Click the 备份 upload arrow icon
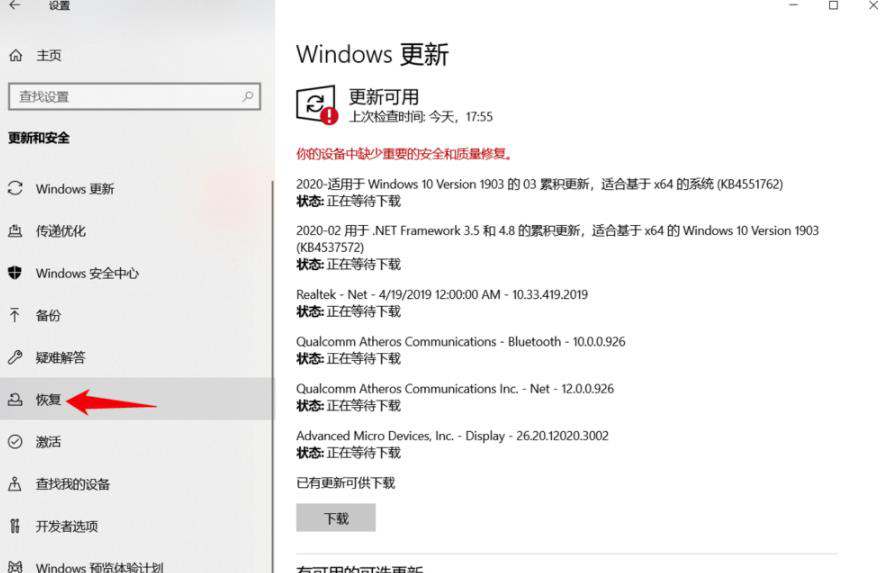The height and width of the screenshot is (573, 884). click(15, 315)
